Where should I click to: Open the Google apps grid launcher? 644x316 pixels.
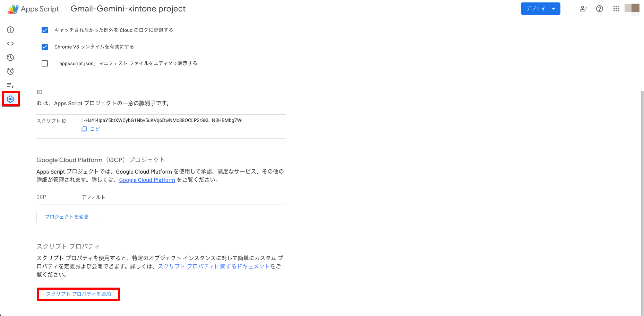(x=616, y=9)
